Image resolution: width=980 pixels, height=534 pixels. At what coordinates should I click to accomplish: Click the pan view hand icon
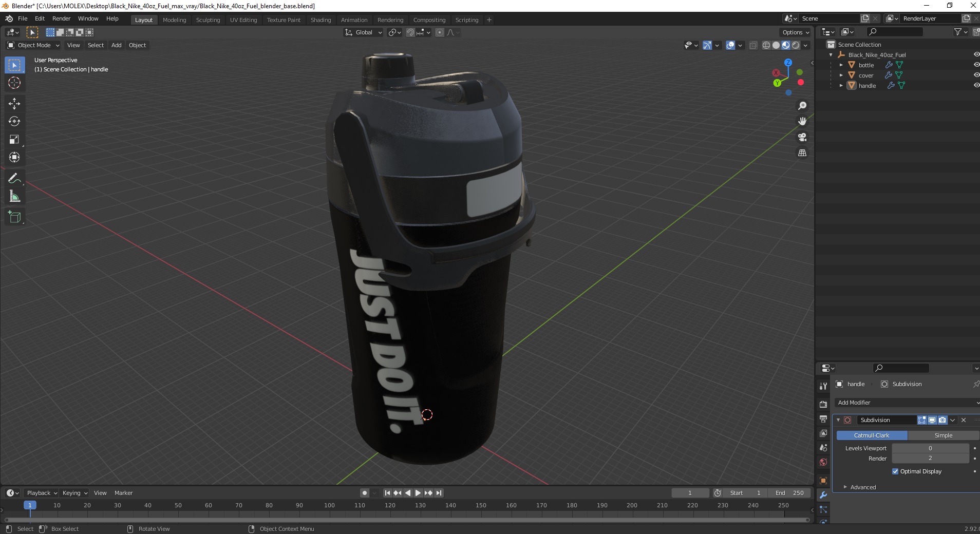pos(802,121)
